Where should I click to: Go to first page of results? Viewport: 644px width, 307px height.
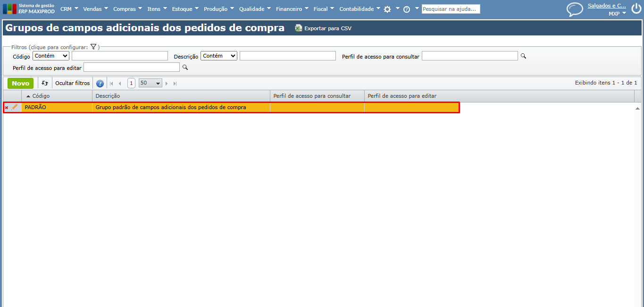[x=112, y=84]
